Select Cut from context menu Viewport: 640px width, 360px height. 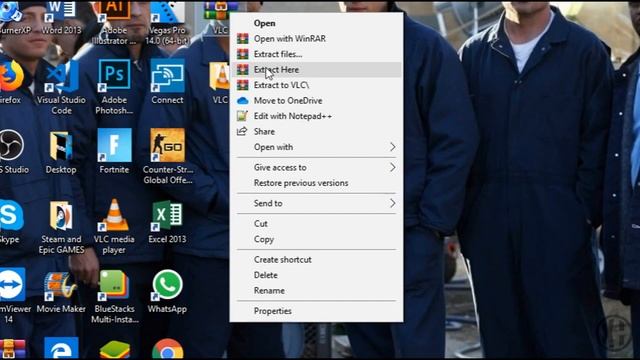(316, 224)
